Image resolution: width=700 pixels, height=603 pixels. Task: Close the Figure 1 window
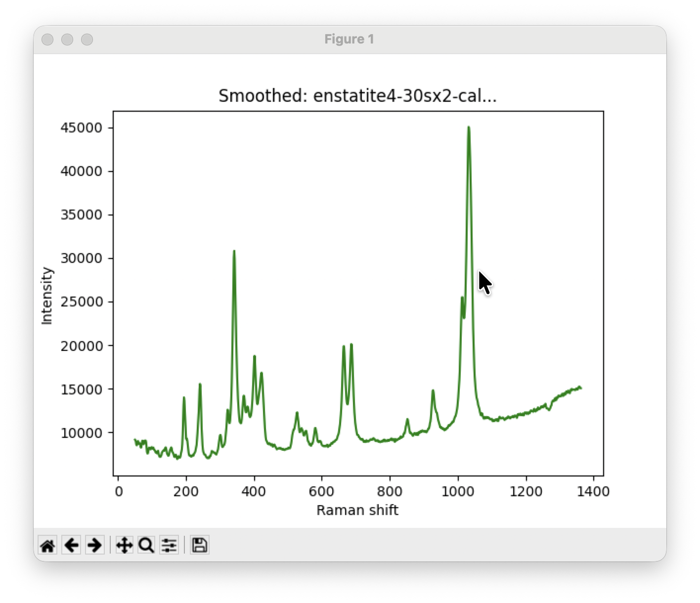47,40
